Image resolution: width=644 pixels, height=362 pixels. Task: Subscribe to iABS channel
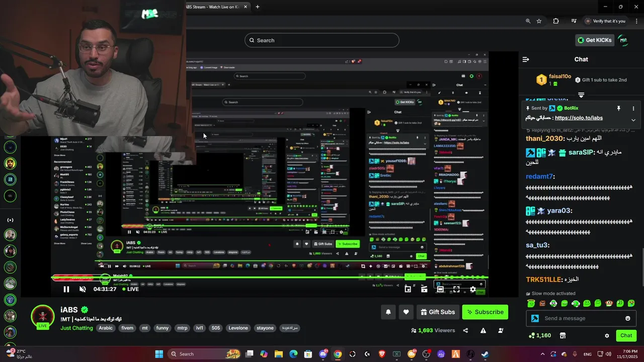point(485,312)
